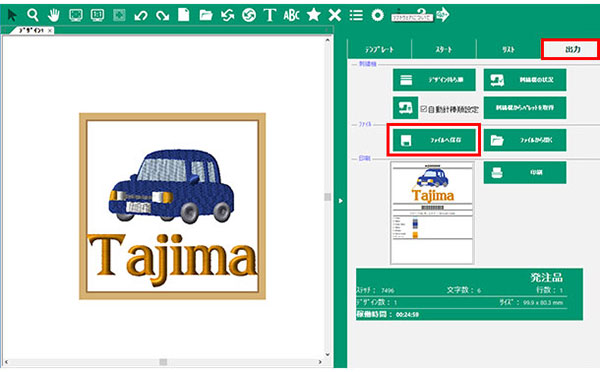Select the embroidered blue car on canvas
Screen dimensions: 600x372
coord(171,186)
